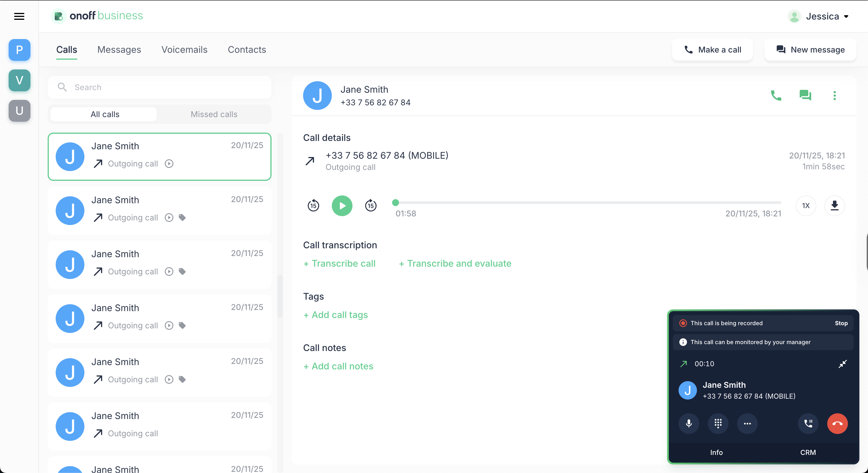Select the first Jane Smith outgoing call
The width and height of the screenshot is (868, 473).
pos(159,157)
